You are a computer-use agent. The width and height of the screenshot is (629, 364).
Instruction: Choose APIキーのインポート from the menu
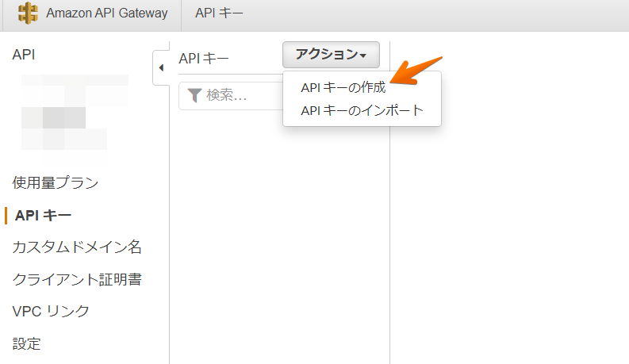point(362,110)
